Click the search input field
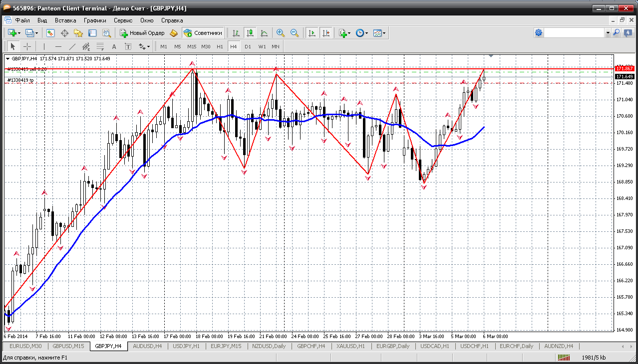 pos(574,33)
